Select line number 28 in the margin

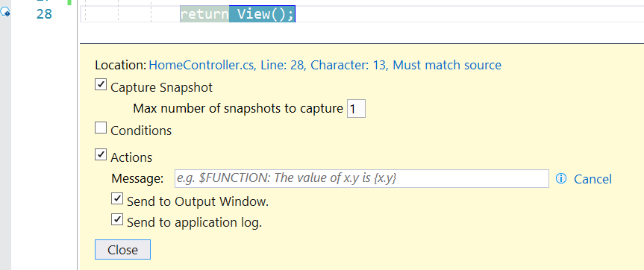point(44,14)
